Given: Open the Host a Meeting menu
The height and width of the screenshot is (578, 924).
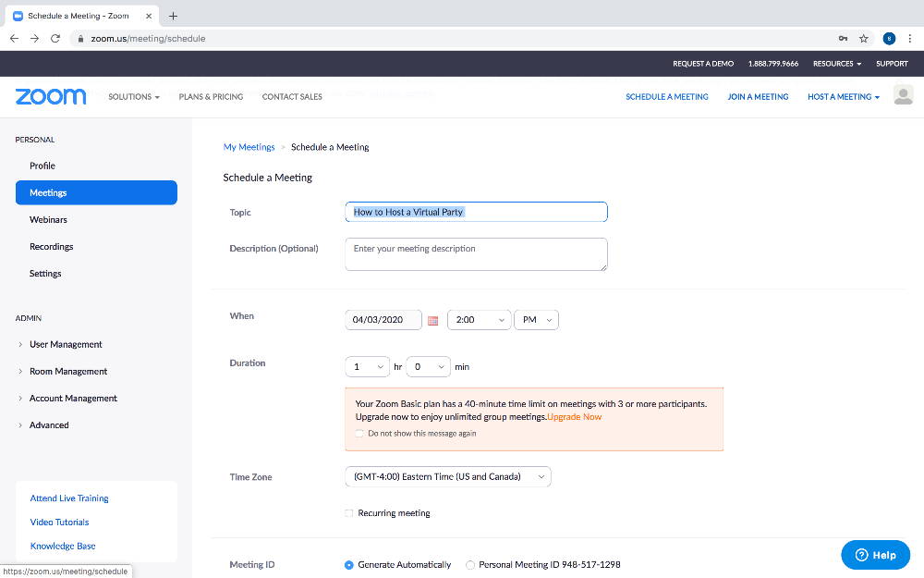Looking at the screenshot, I should [844, 97].
